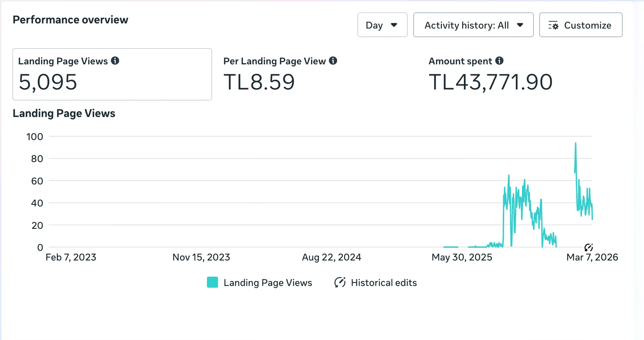Click the 100 y-axis label
Viewport: 644px width, 340px height.
(35, 137)
